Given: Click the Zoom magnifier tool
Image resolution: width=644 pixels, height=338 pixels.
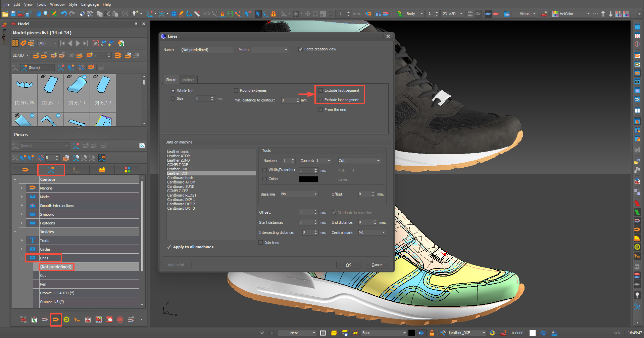Looking at the screenshot, I should pyautogui.click(x=46, y=14).
